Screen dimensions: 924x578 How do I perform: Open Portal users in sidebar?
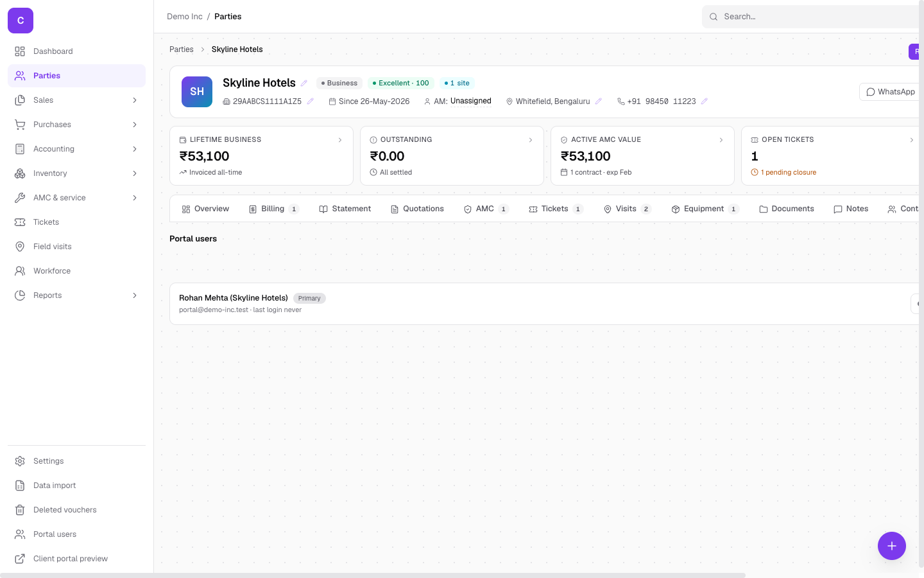pos(76,534)
